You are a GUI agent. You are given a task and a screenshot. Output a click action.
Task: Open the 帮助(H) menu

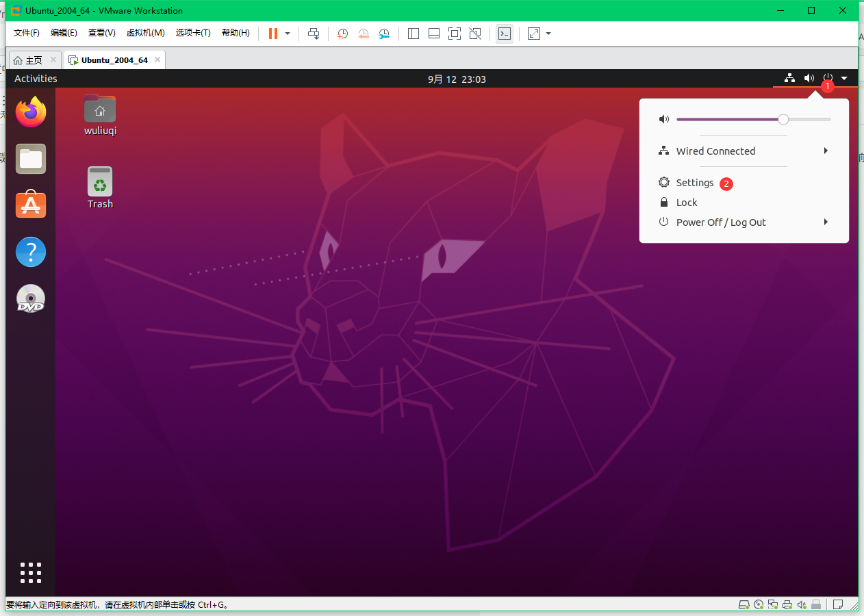[x=236, y=33]
